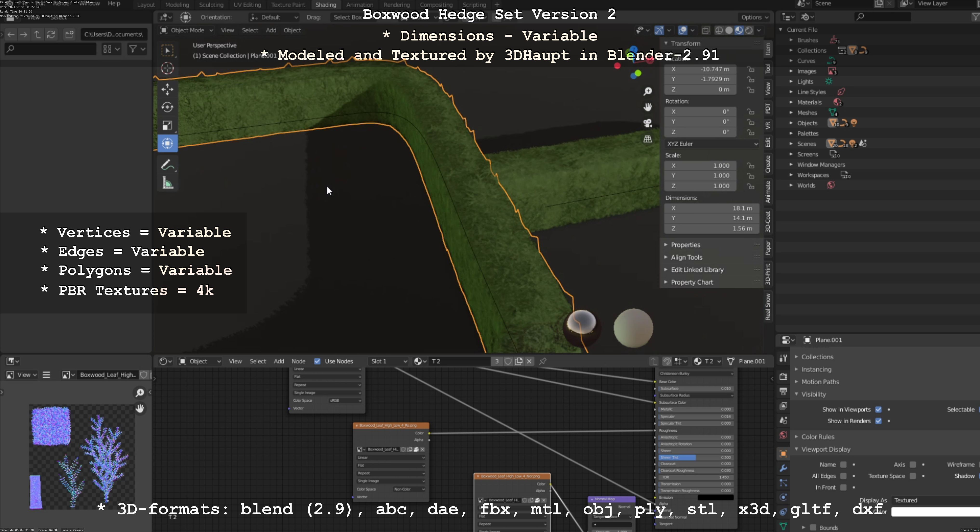The width and height of the screenshot is (980, 532).
Task: Select the Transform tool
Action: (167, 144)
